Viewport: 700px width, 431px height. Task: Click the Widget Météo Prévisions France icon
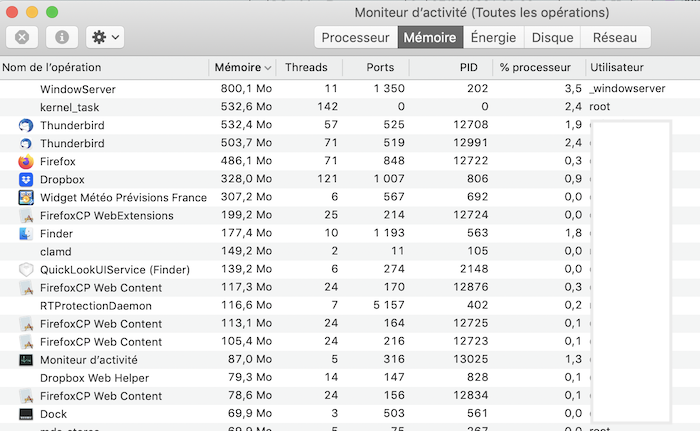pyautogui.click(x=26, y=197)
